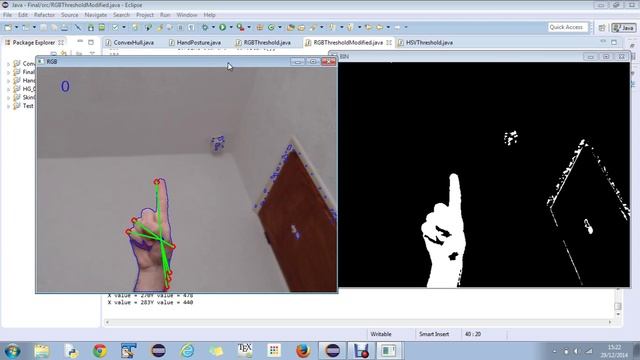Click the taskbar clock showing 15:22
The image size is (640, 360).
click(x=614, y=351)
